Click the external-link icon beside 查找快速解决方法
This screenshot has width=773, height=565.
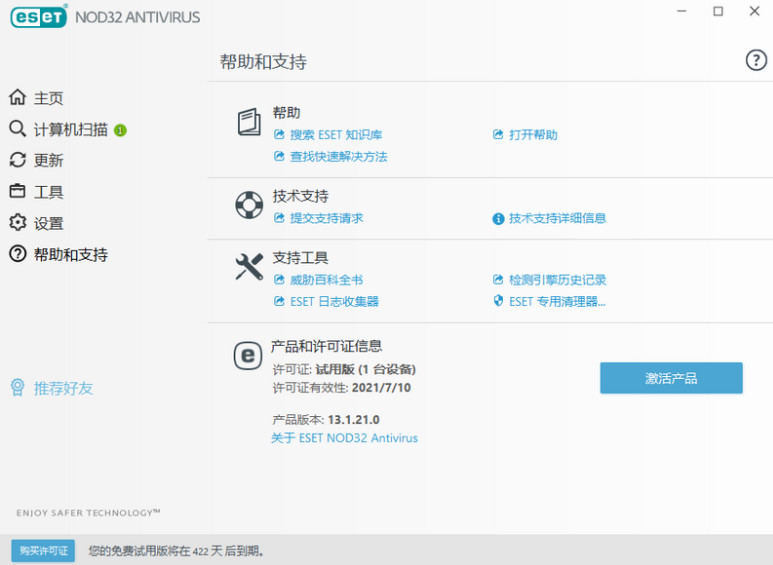coord(279,156)
